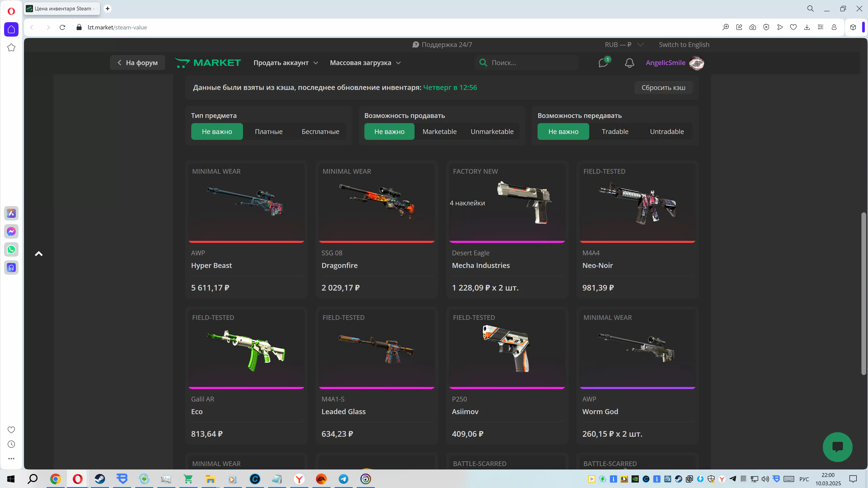
Task: Click the snapshot camera icon in address bar
Action: pos(753,27)
